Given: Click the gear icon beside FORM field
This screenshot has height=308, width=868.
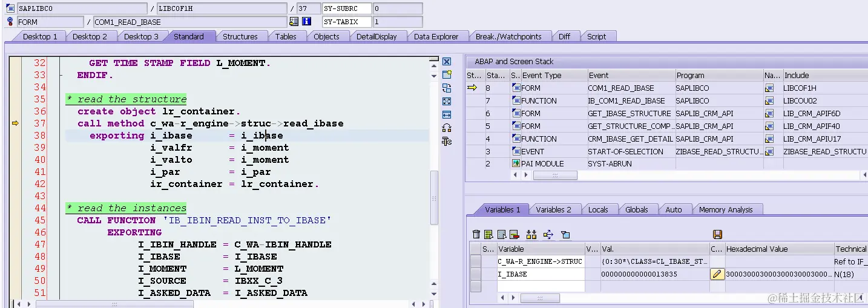Looking at the screenshot, I should pos(10,22).
